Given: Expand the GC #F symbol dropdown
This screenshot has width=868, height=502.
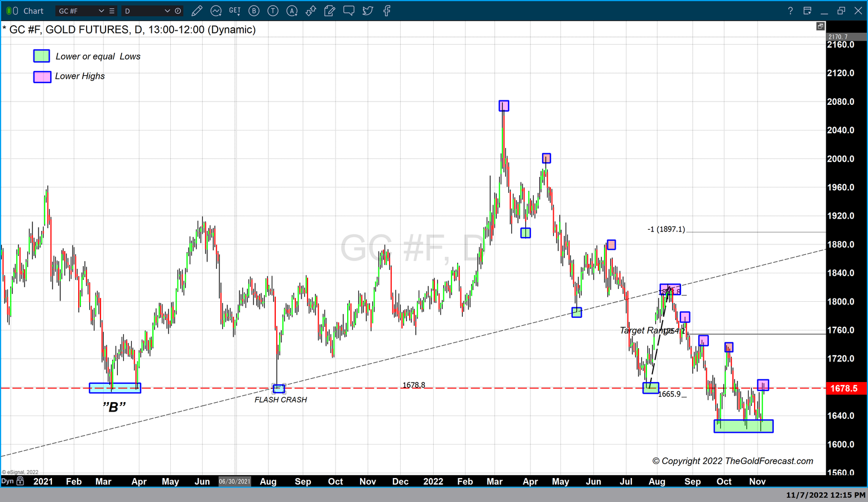Looking at the screenshot, I should point(101,11).
